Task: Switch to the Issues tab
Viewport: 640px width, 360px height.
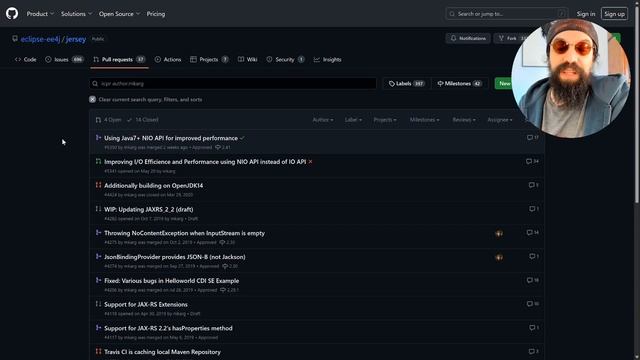Action: (64, 60)
